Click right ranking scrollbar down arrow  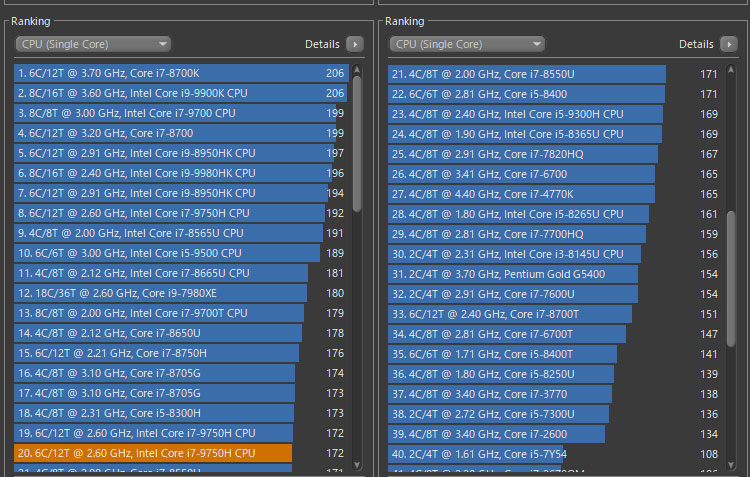point(731,465)
